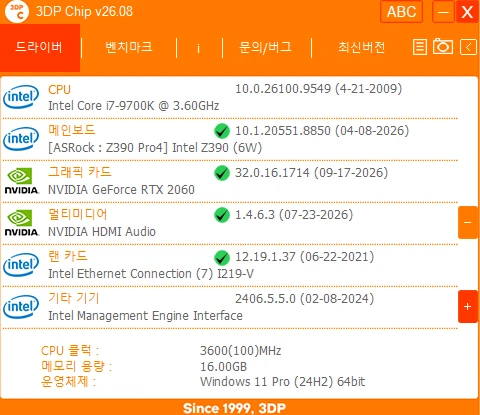The image size is (480, 415).
Task: Click the camera screenshot icon
Action: [x=443, y=46]
